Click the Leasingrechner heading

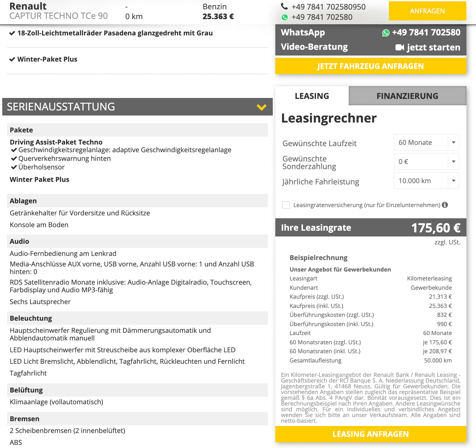click(329, 118)
